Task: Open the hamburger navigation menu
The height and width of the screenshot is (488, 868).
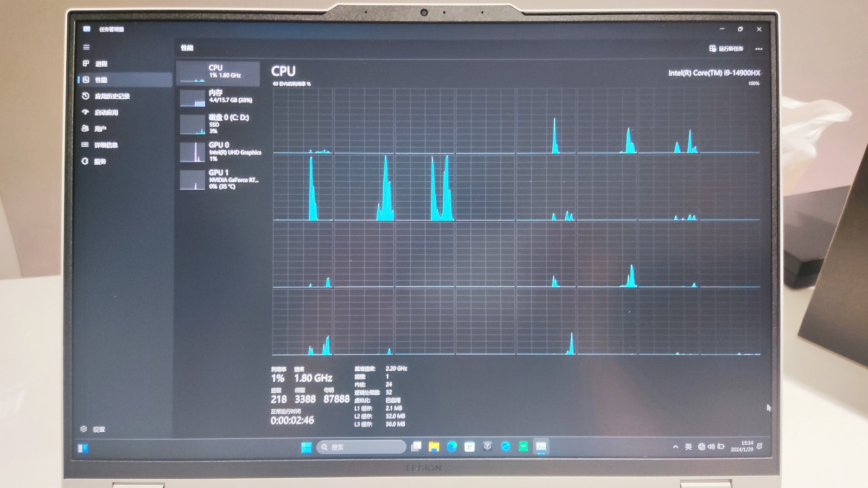Action: tap(86, 47)
